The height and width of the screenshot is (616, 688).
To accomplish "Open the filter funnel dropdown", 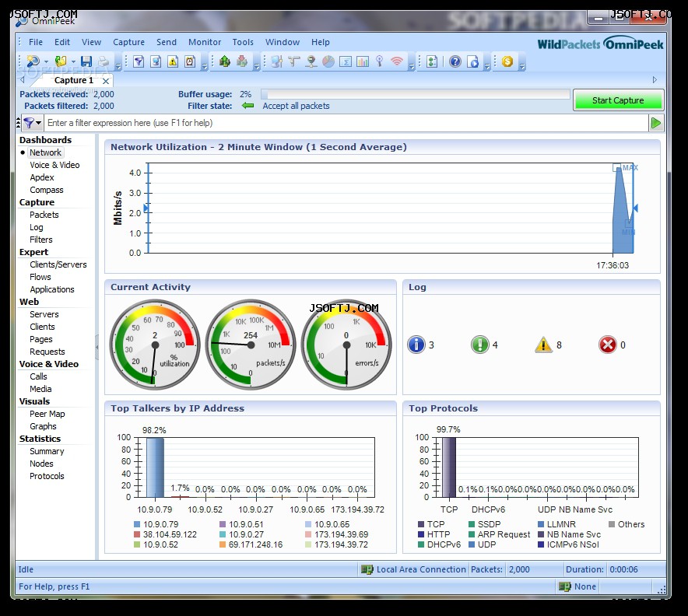I will [x=32, y=123].
